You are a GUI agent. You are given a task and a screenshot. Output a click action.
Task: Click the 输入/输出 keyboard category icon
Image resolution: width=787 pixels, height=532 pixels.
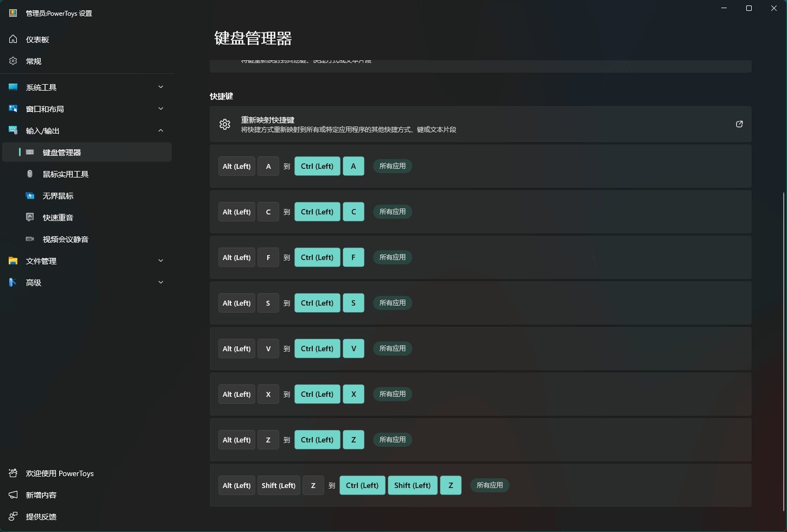tap(13, 130)
